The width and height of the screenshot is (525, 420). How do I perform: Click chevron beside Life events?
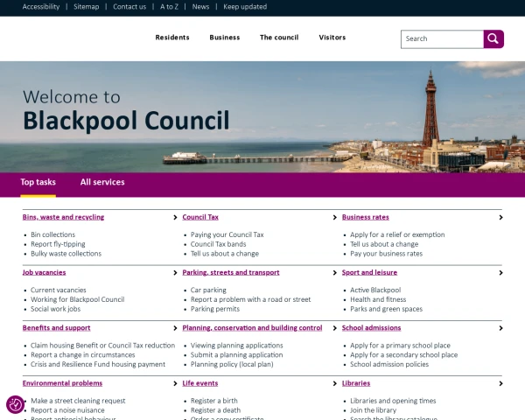point(335,383)
